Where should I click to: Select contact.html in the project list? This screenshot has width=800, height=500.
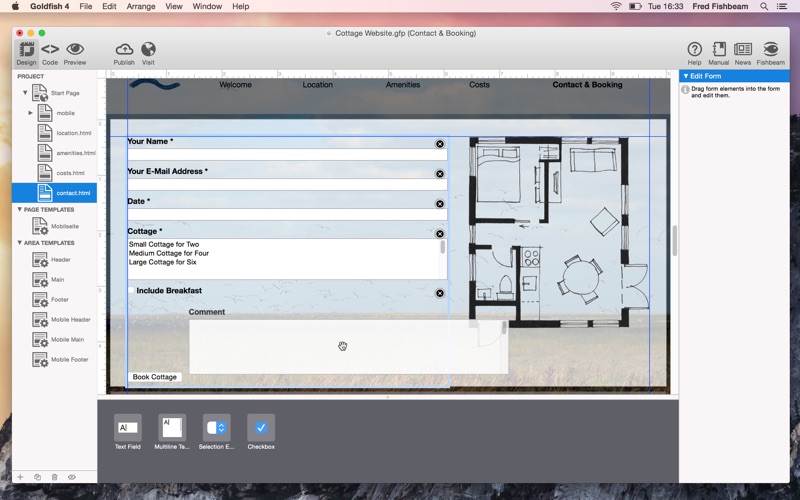[72, 193]
